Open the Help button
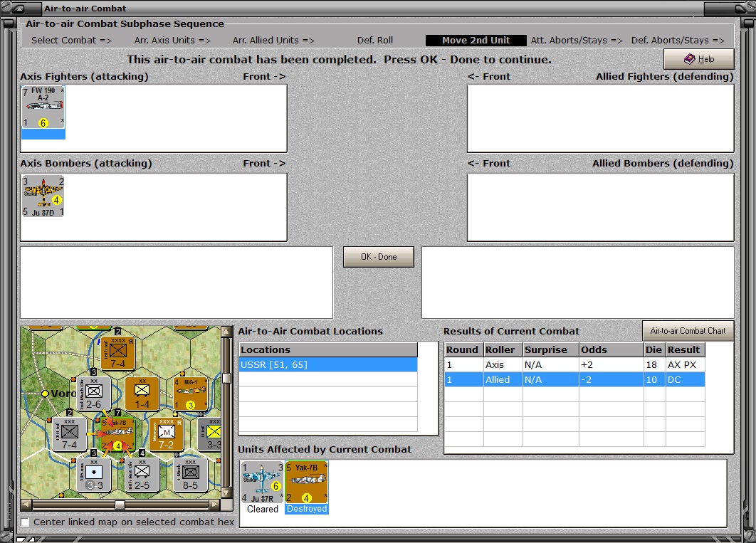 click(x=698, y=59)
